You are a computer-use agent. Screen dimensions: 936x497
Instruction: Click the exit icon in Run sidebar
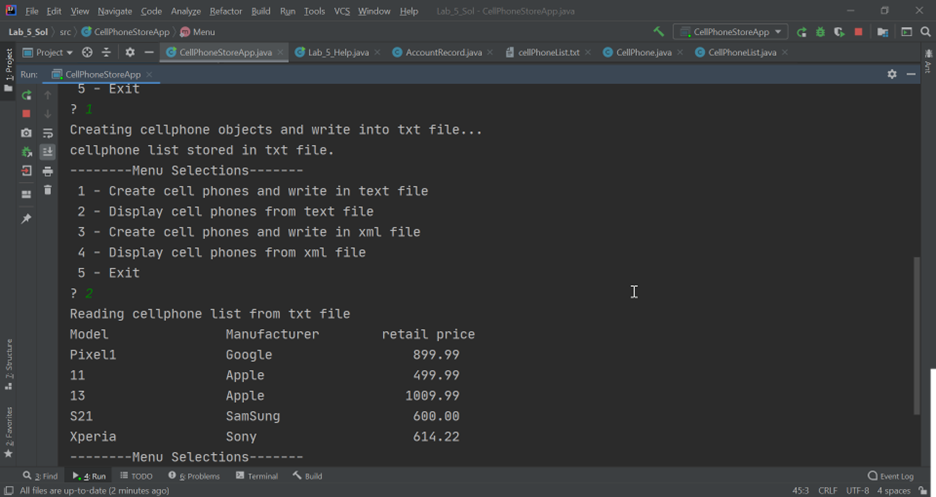(26, 171)
